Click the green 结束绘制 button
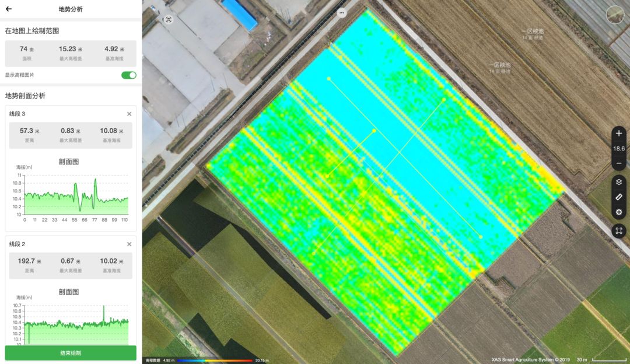The width and height of the screenshot is (630, 364). coord(71,353)
